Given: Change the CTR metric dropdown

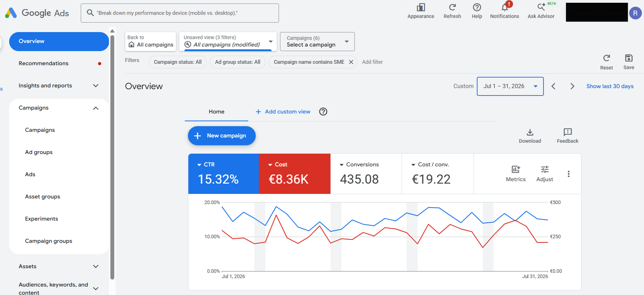Looking at the screenshot, I should [x=206, y=165].
